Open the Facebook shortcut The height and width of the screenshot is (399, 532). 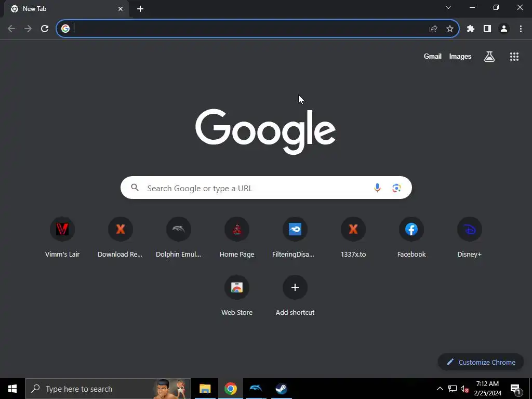point(411,237)
